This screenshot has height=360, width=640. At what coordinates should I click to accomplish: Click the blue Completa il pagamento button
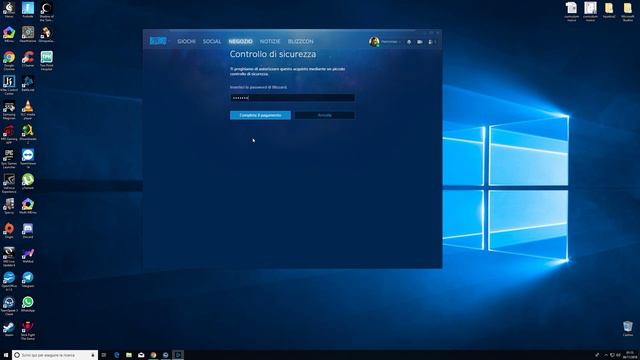[260, 115]
